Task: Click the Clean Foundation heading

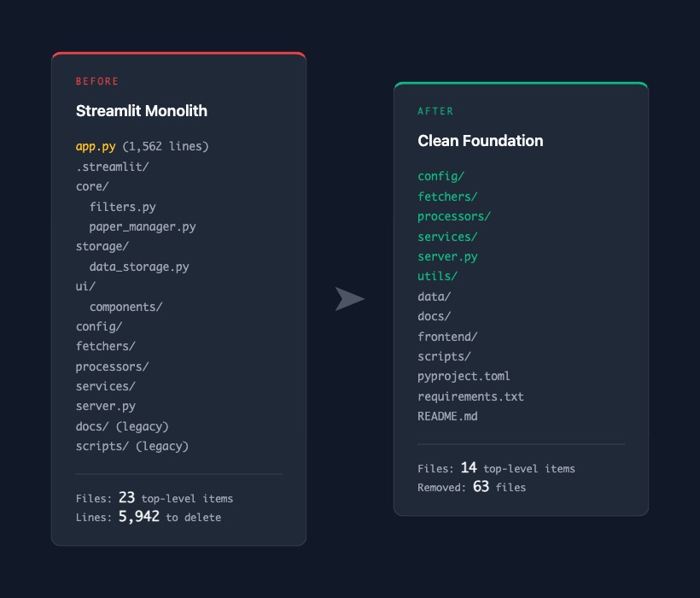Action: pos(480,141)
